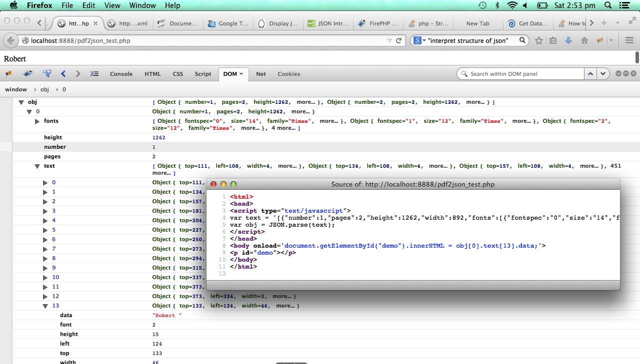
Task: Activate the element inspector pointer icon
Action: [x=47, y=74]
